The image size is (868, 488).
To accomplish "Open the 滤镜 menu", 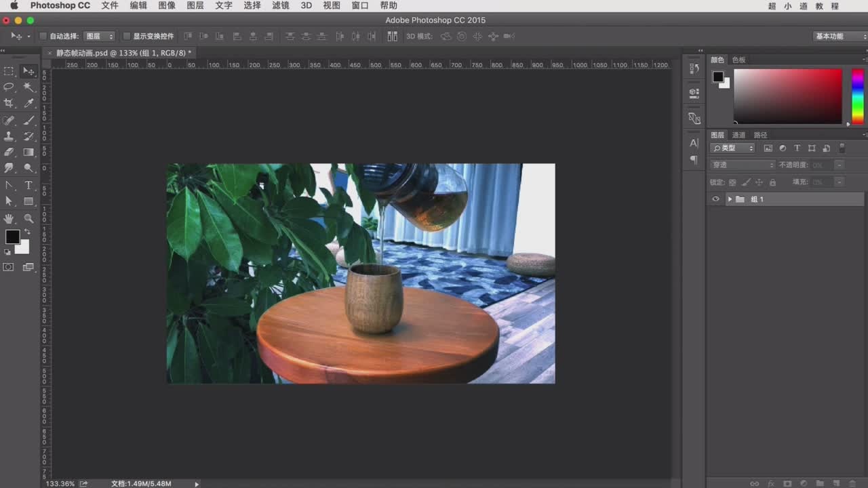I will [x=281, y=5].
